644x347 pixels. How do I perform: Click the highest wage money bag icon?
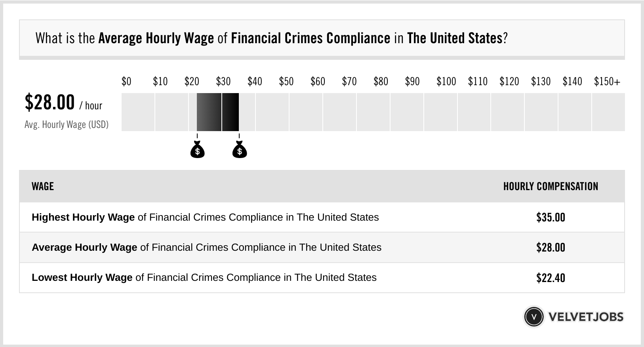pyautogui.click(x=239, y=150)
